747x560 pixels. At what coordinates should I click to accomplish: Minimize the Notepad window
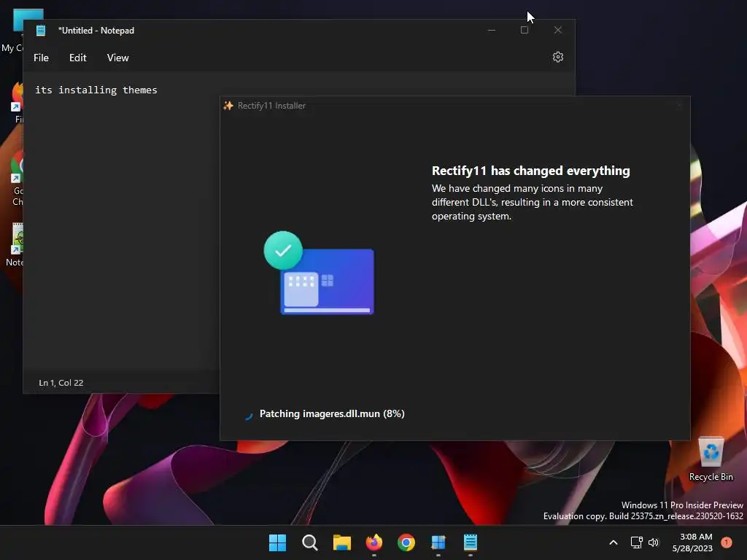[x=492, y=30]
